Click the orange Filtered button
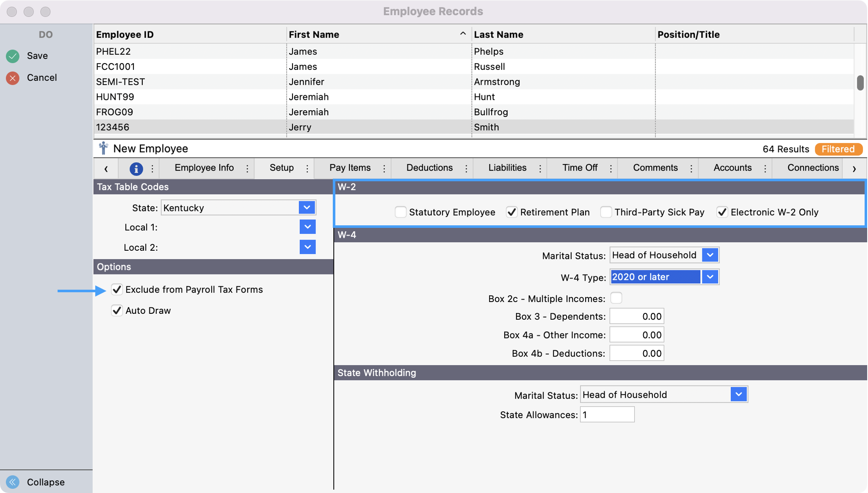The width and height of the screenshot is (868, 493). click(838, 149)
